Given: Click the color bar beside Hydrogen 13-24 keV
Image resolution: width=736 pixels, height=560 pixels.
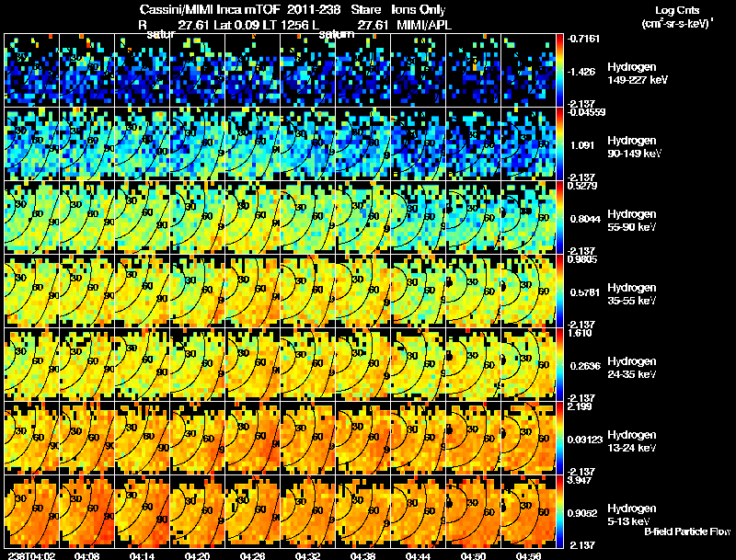Looking at the screenshot, I should [559, 439].
